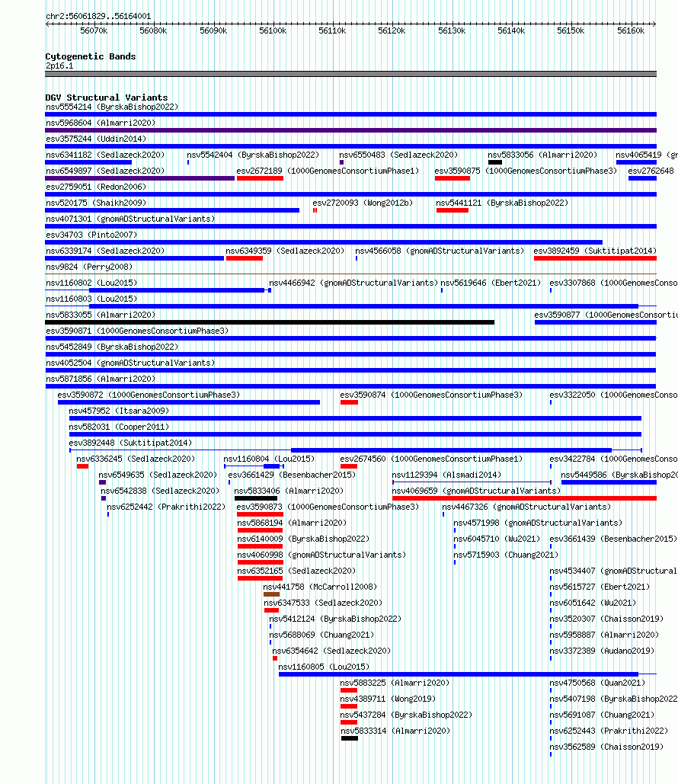The height and width of the screenshot is (784, 678).
Task: Open variant nsv582031 (Cooper2011)
Action: click(119, 427)
